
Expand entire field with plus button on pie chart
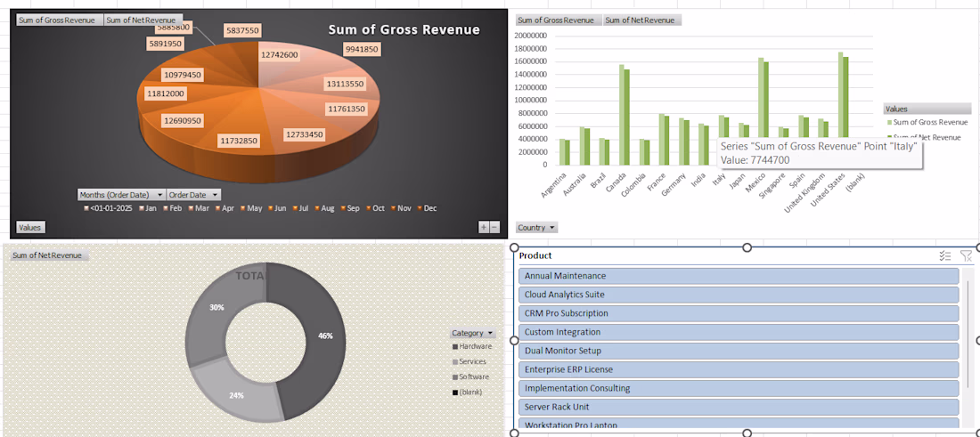tap(483, 227)
